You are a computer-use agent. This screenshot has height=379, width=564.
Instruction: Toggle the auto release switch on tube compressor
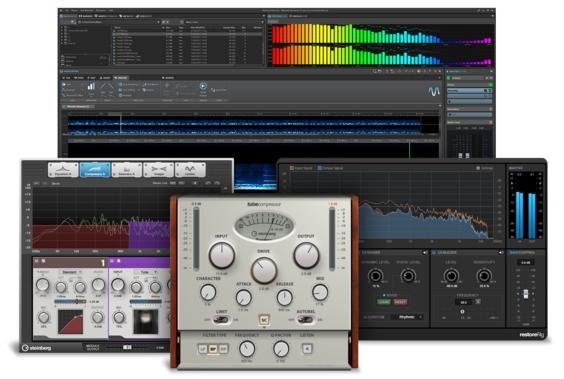tap(306, 319)
